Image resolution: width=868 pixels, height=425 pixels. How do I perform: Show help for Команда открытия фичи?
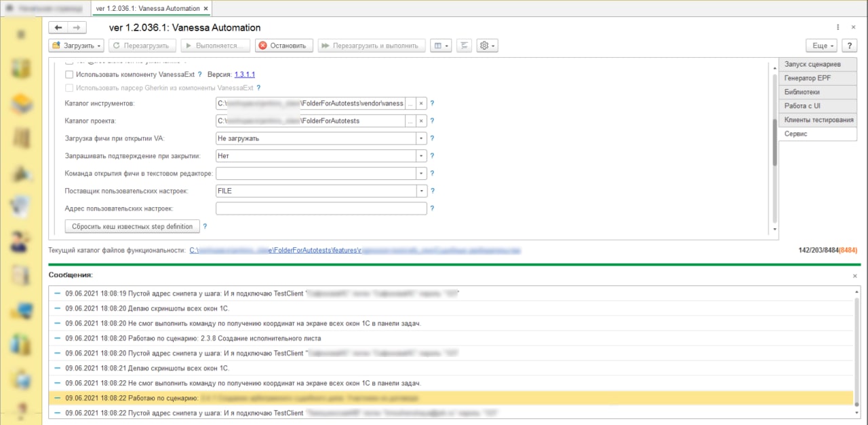(x=433, y=174)
